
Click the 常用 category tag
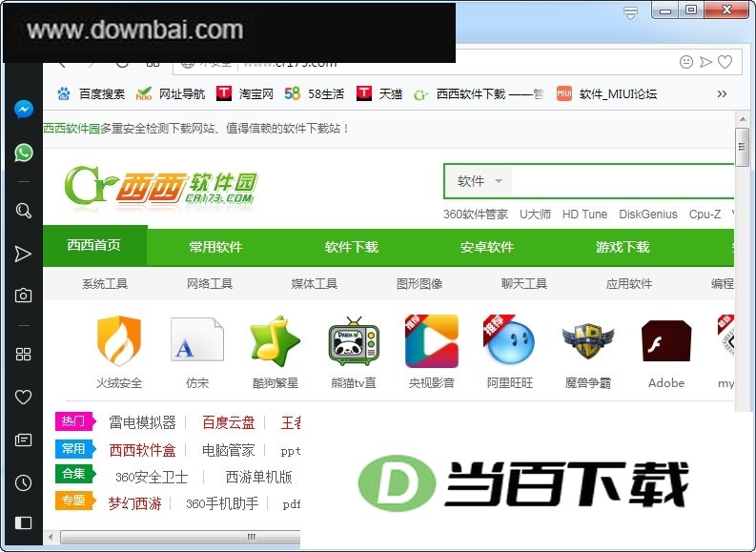pos(75,448)
